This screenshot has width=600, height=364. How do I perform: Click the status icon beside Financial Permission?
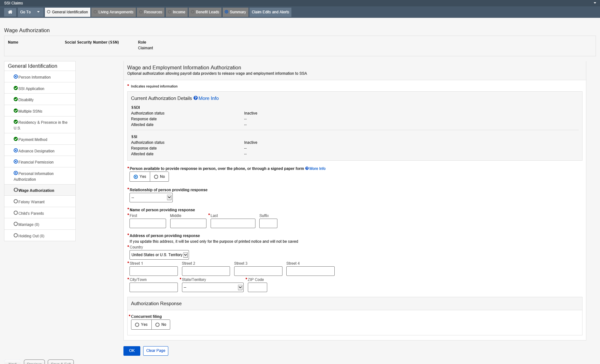point(16,162)
